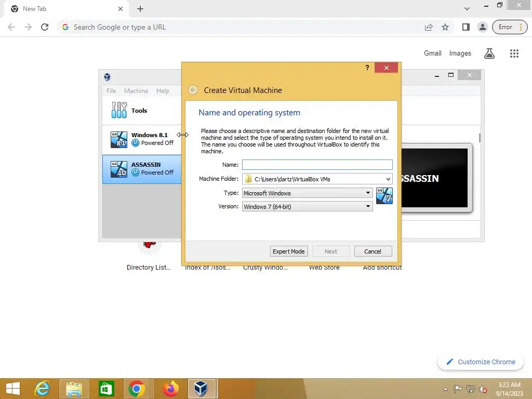Open the Version dropdown showing Windows 7 (64-bit)

coord(308,207)
